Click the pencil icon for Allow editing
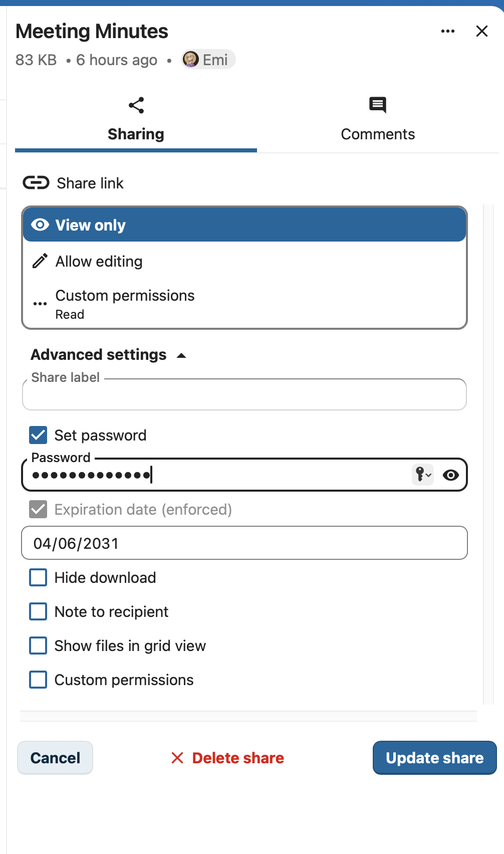 click(40, 261)
